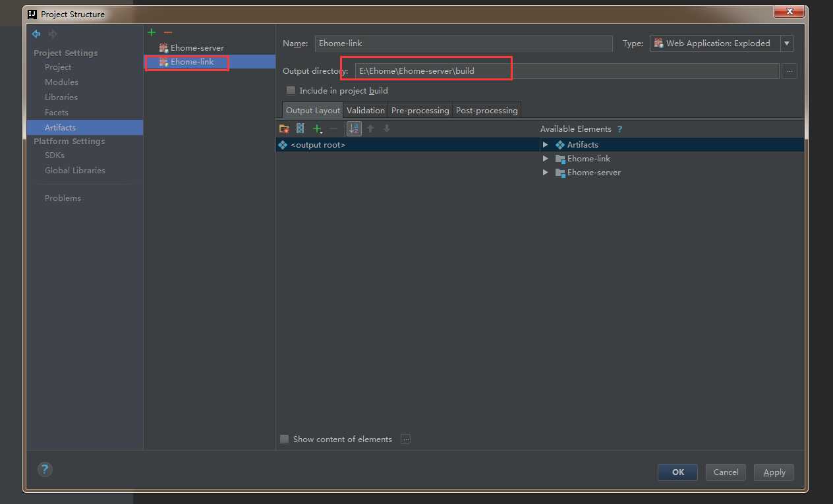
Task: Move element down in output layout
Action: (387, 128)
